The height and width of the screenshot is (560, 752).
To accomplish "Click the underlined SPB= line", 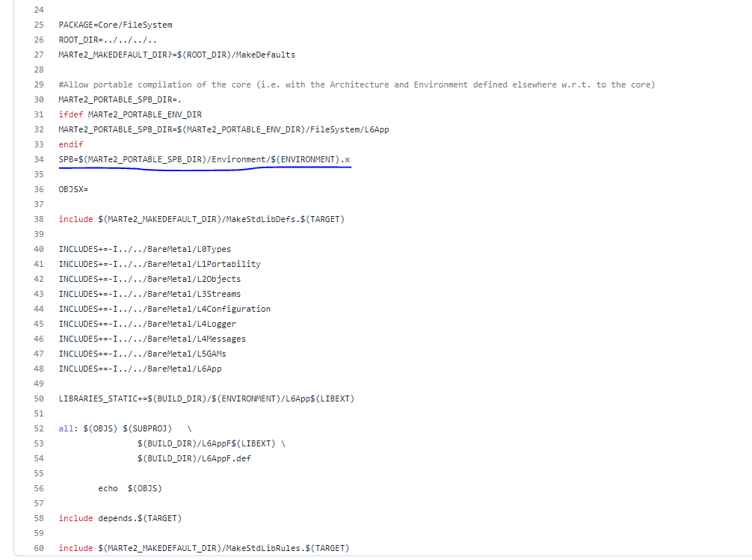I will [204, 159].
